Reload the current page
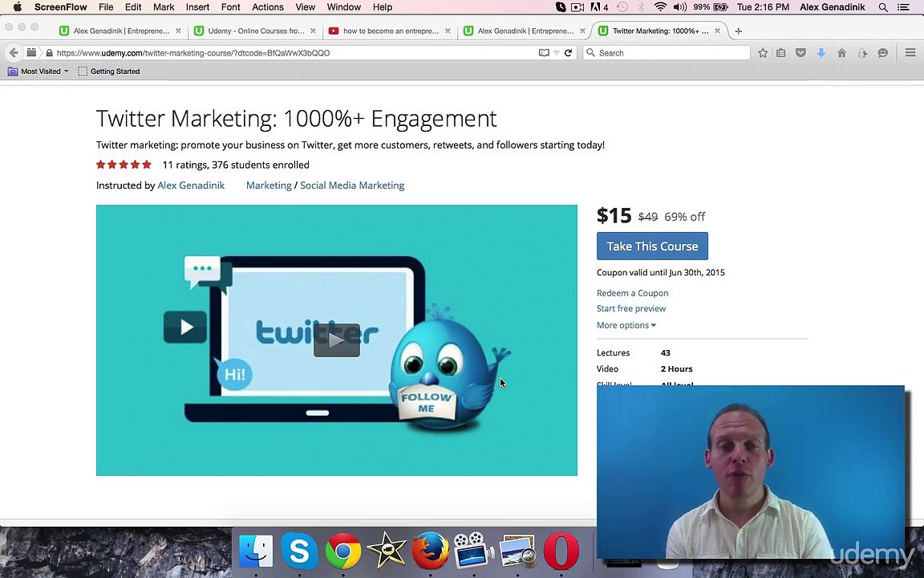The height and width of the screenshot is (578, 924). [568, 52]
